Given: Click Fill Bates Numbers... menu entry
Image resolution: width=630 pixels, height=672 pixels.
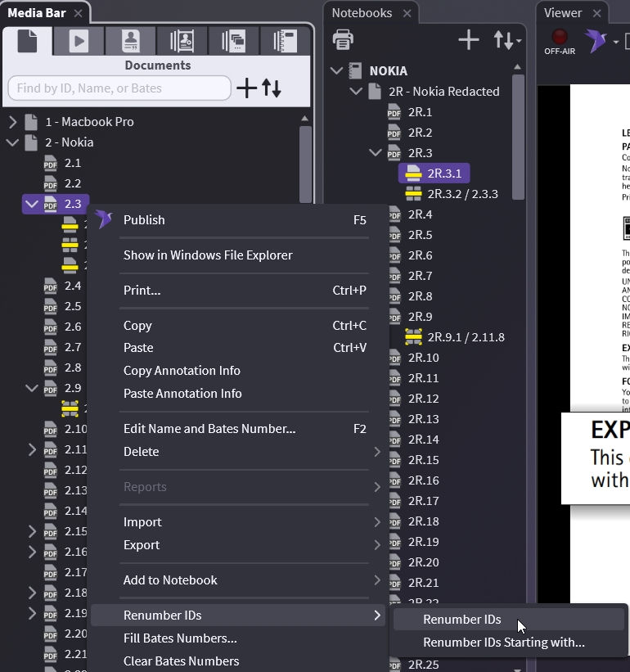Looking at the screenshot, I should [x=180, y=638].
